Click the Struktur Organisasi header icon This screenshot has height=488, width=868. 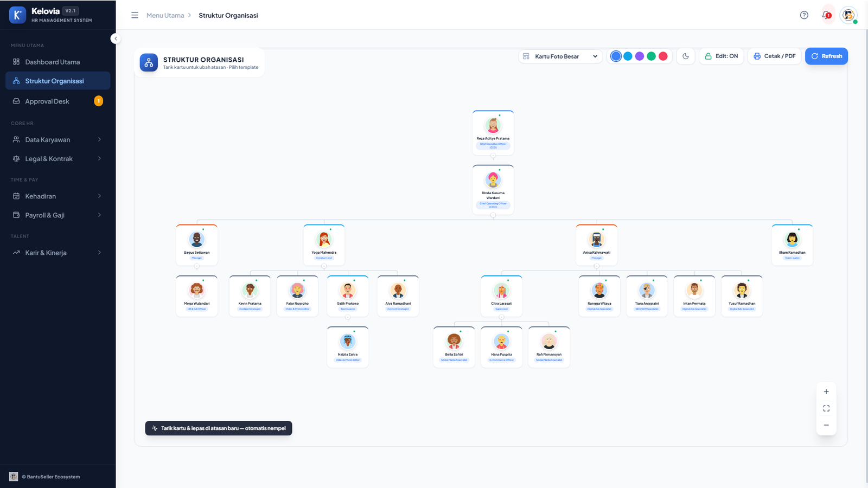(149, 62)
